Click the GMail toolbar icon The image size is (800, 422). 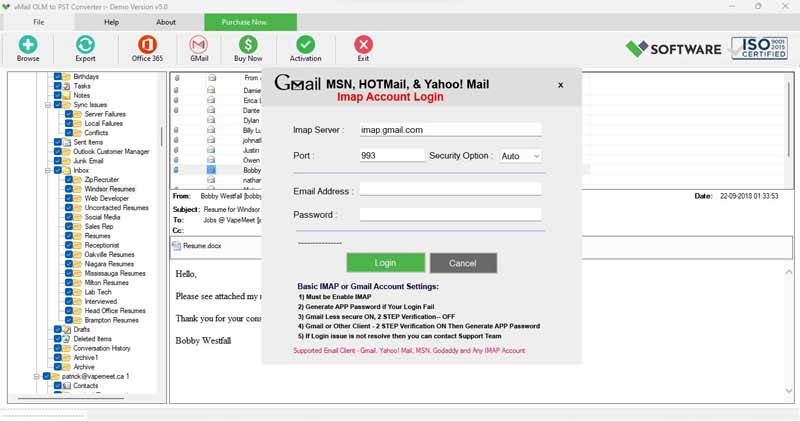pos(198,45)
